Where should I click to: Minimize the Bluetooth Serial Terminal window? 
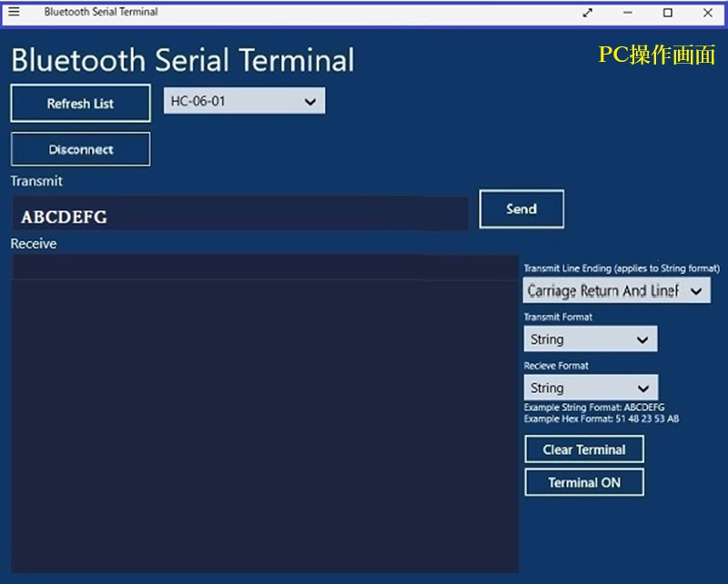point(628,13)
